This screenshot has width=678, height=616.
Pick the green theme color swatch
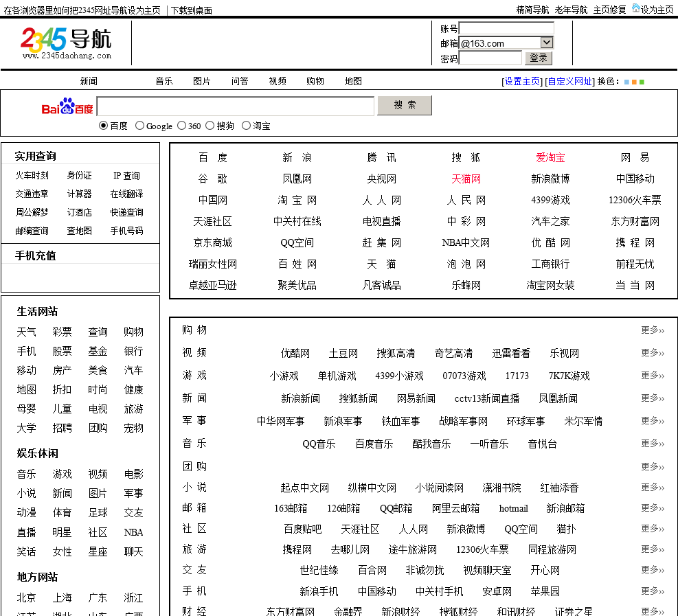(642, 82)
